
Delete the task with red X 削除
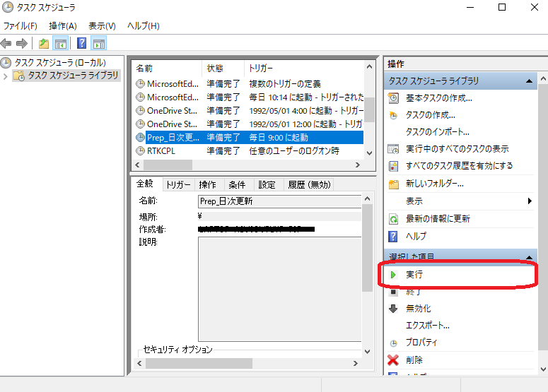pyautogui.click(x=414, y=360)
